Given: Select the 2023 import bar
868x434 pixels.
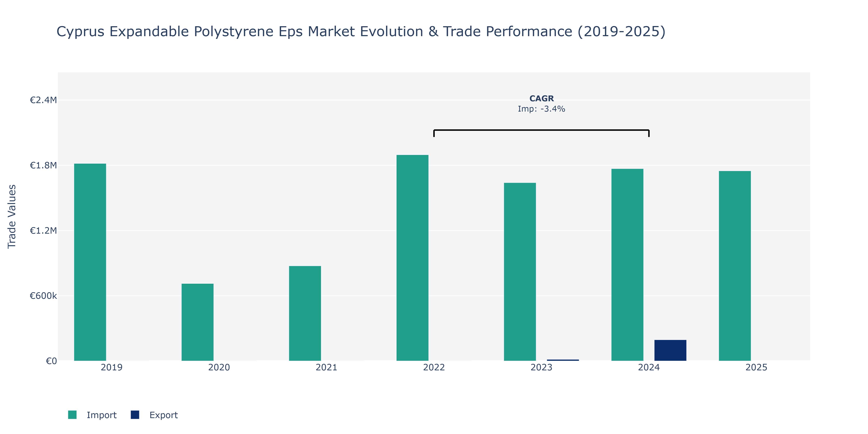Looking at the screenshot, I should [520, 272].
